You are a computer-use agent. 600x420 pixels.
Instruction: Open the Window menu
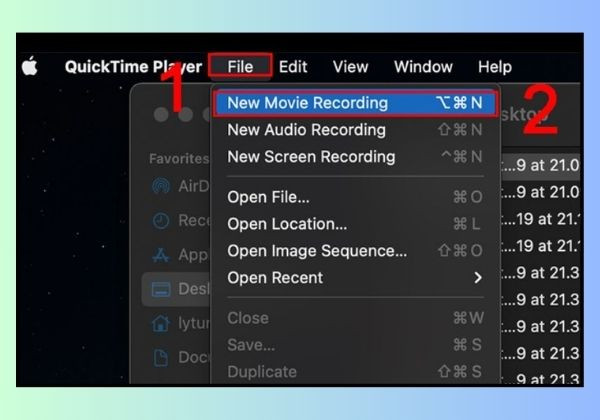423,67
